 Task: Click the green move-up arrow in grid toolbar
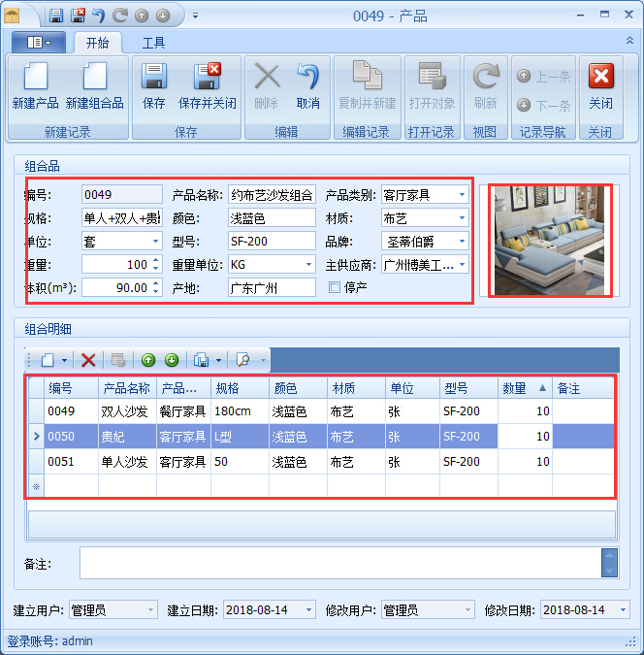pyautogui.click(x=148, y=360)
